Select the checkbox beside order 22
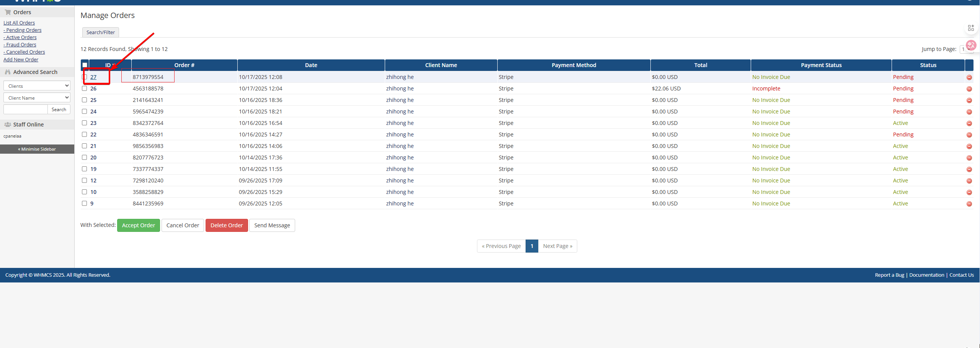Screen dimensions: 980x348 point(84,135)
